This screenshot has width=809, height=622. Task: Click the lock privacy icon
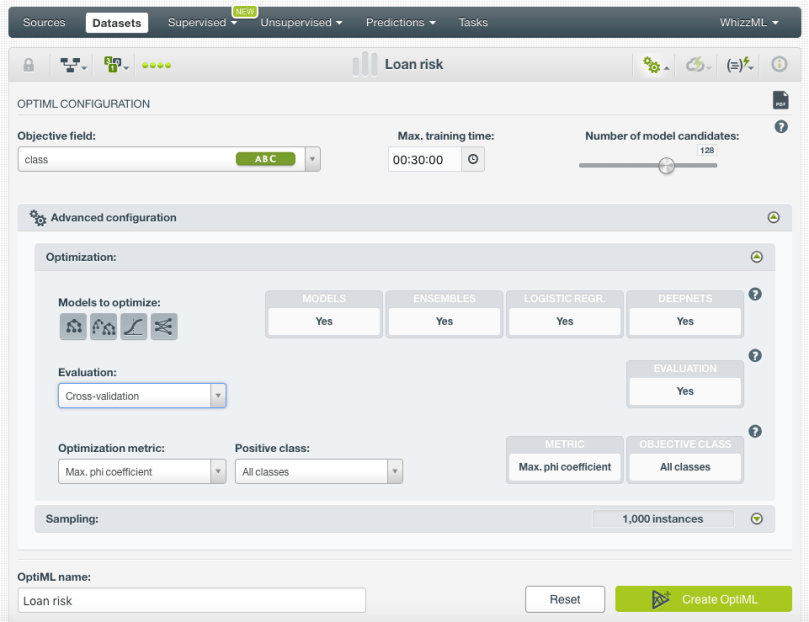click(29, 65)
